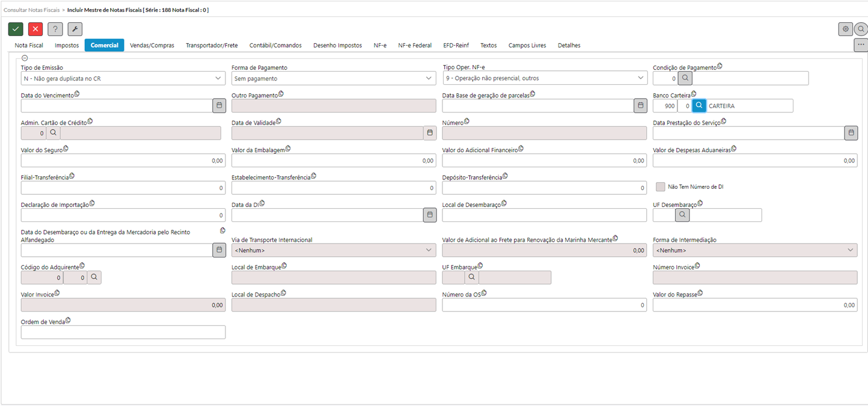Click the Ordem de Venda input field
Viewport: 868px width, 406px height.
pyautogui.click(x=123, y=332)
